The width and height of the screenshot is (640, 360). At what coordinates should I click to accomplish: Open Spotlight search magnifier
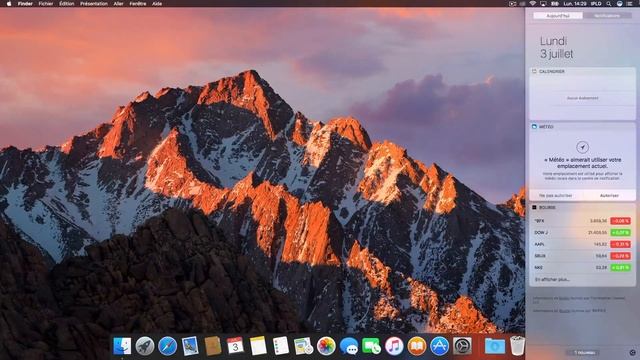(609, 4)
